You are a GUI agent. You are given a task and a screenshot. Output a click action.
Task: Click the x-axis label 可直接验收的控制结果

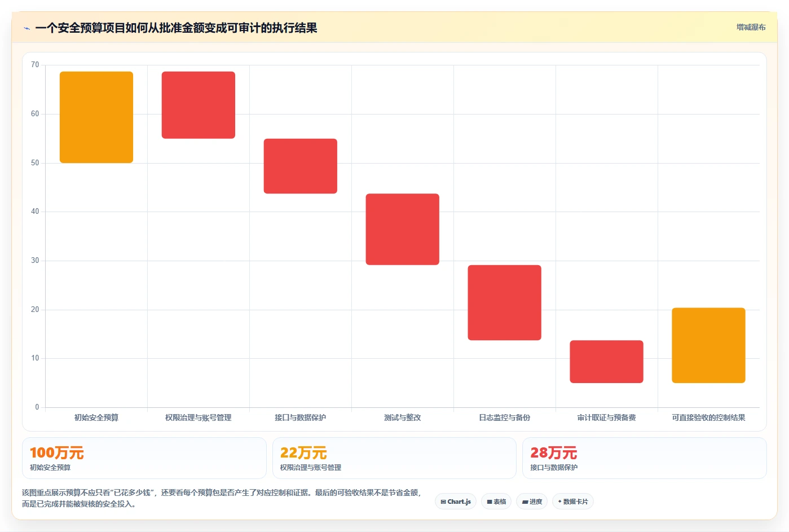[x=709, y=417]
